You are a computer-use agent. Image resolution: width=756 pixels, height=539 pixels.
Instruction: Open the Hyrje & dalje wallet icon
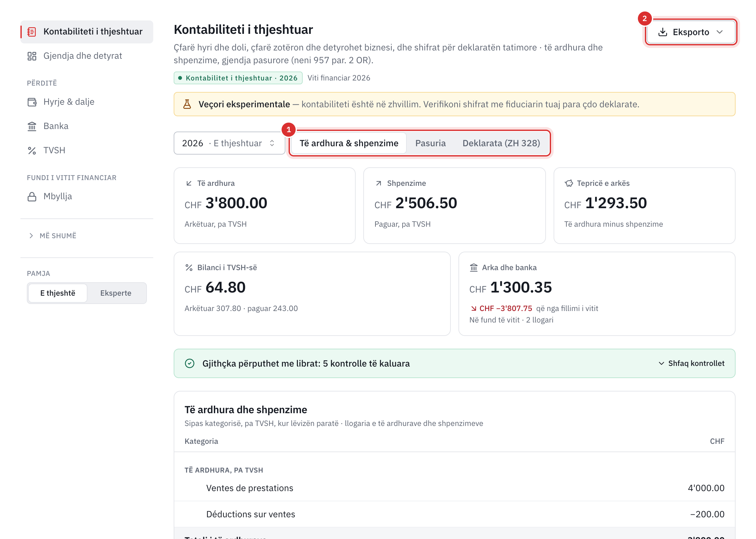tap(32, 102)
